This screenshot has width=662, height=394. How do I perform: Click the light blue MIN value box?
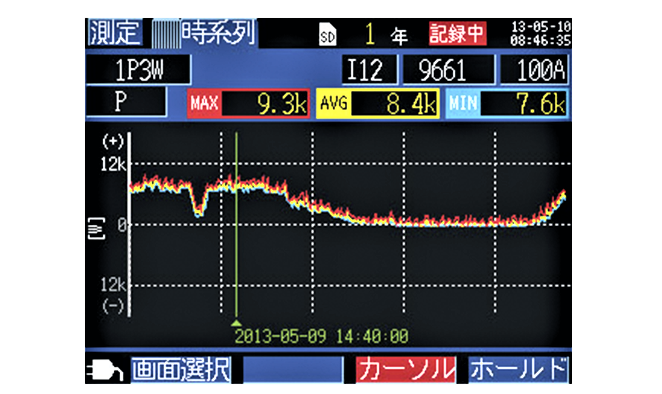507,103
